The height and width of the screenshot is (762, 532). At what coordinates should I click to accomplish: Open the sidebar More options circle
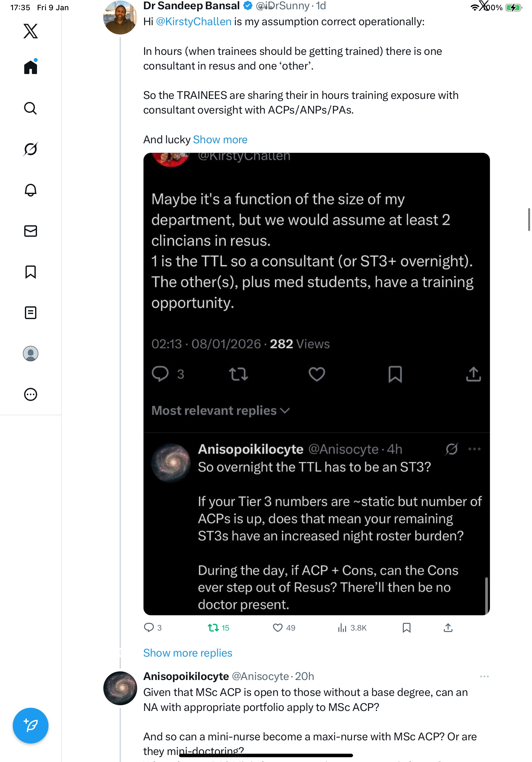coord(31,395)
